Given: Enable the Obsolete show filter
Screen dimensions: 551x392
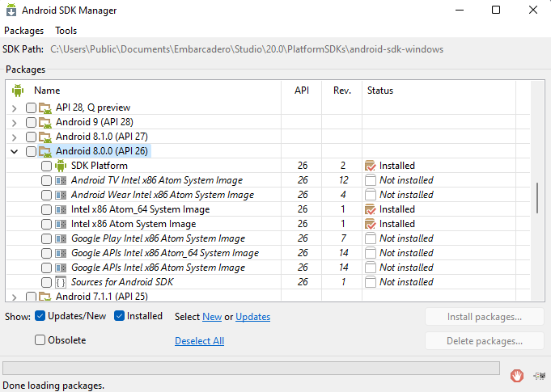Looking at the screenshot, I should coord(40,339).
